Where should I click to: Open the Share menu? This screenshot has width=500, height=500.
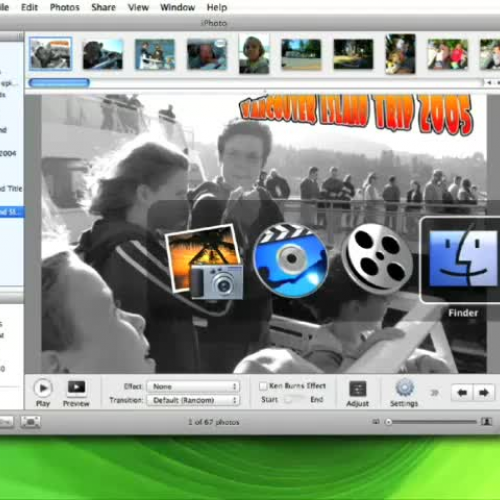[x=103, y=7]
